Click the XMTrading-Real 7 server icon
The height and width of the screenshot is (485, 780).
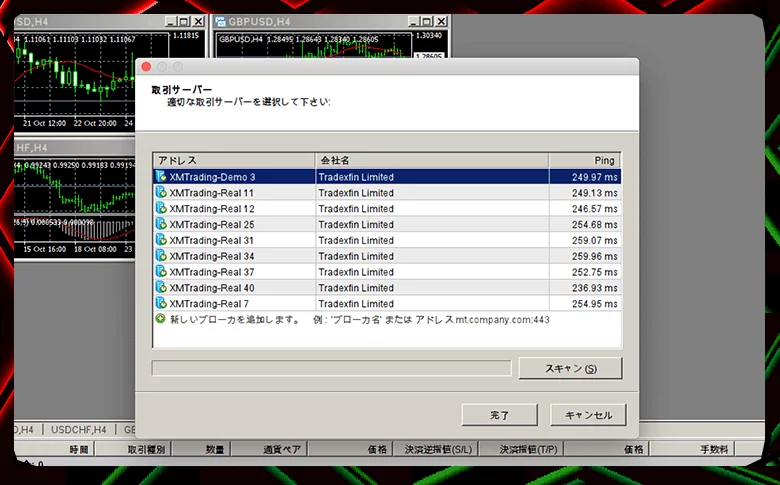161,303
